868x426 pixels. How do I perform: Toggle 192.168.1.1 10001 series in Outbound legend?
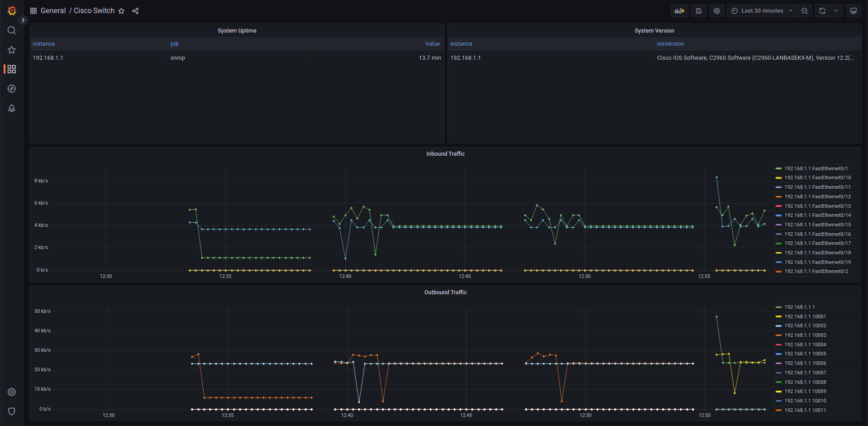[x=805, y=316]
